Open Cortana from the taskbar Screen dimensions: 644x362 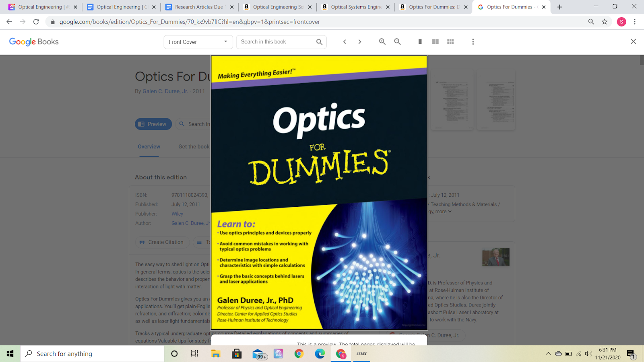[x=174, y=354]
